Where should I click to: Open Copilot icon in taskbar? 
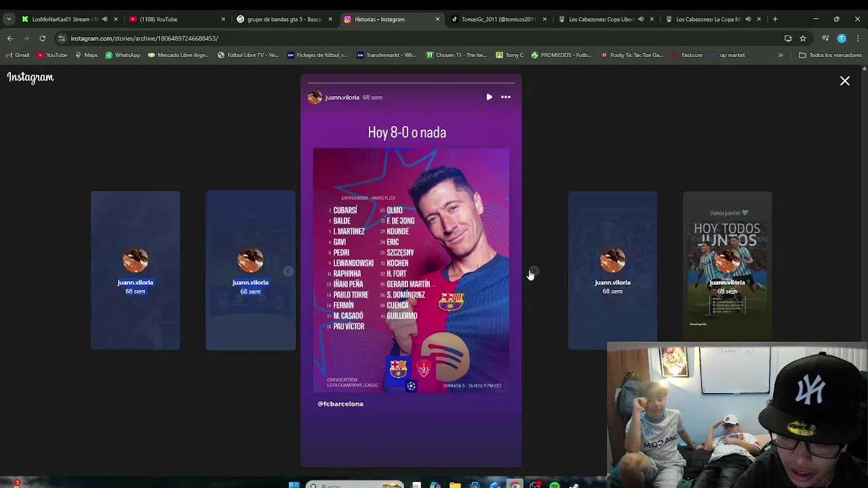pos(435,485)
